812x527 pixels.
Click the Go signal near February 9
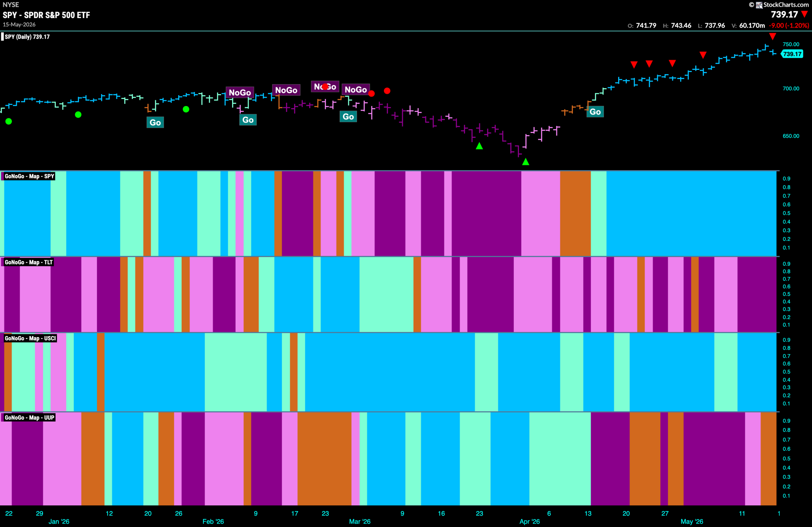click(x=248, y=120)
